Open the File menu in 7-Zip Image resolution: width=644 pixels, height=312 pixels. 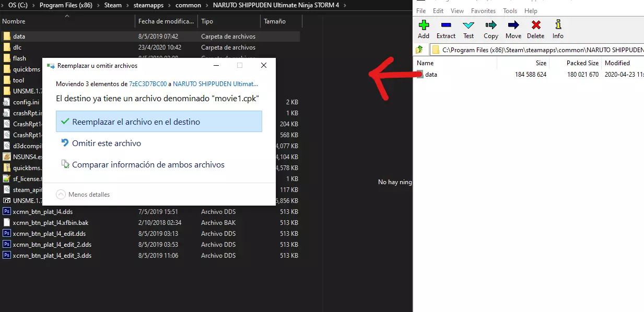[x=421, y=10]
